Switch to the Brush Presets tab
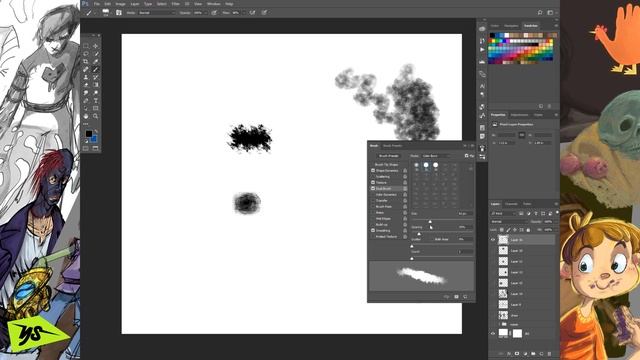The image size is (640, 360). [392, 146]
